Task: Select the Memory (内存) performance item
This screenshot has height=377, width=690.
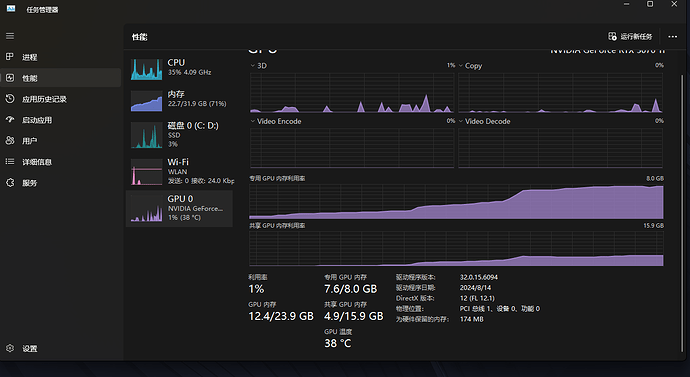Action: pos(180,99)
